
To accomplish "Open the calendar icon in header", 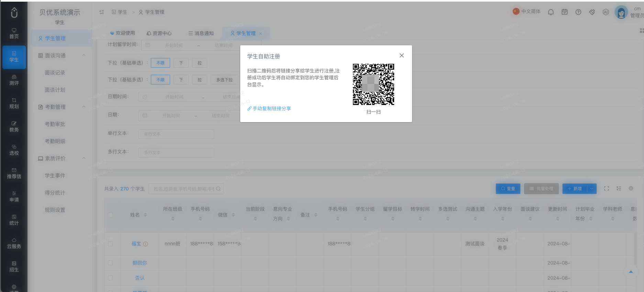I will 564,12.
